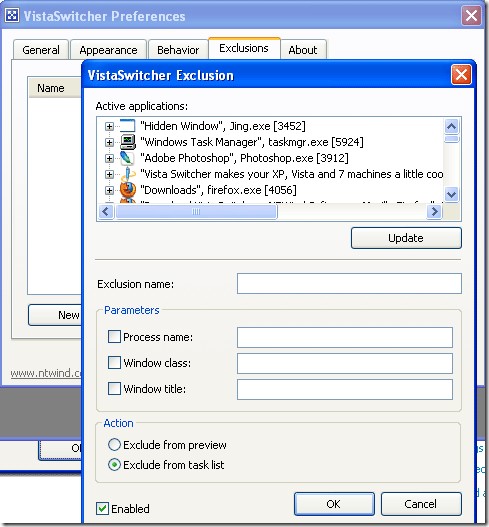Click the Window title text field
Screen dimensions: 489x527
[345, 390]
